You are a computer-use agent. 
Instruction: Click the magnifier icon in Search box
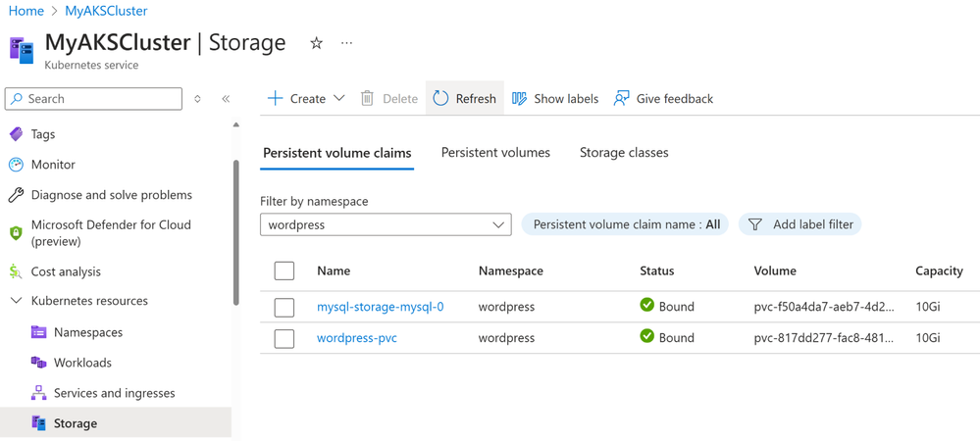(x=17, y=99)
